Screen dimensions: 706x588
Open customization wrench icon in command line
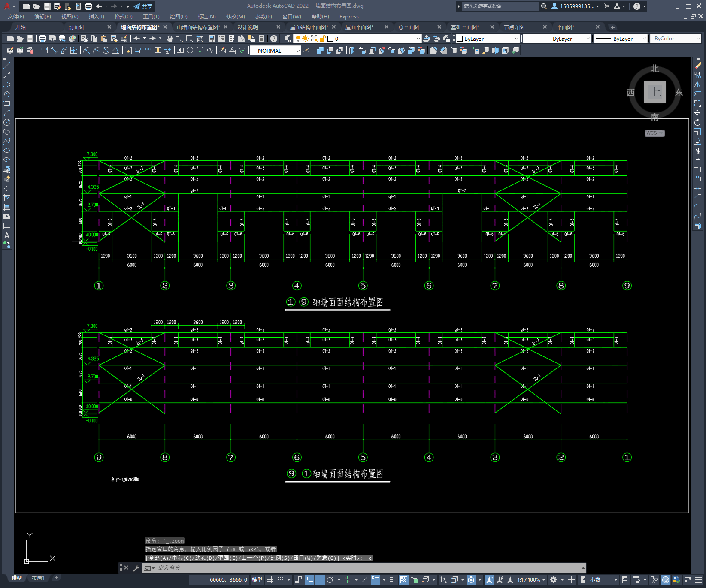point(136,568)
